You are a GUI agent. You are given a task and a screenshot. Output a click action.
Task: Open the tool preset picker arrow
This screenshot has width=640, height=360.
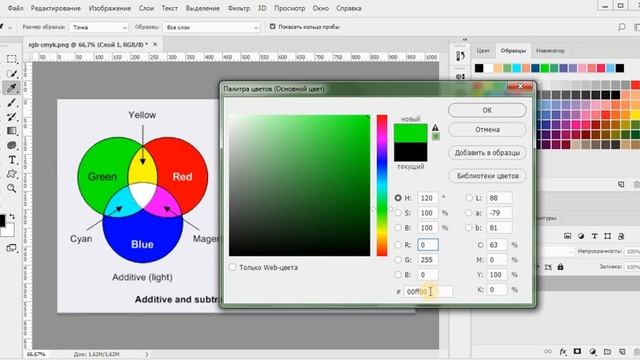10,27
